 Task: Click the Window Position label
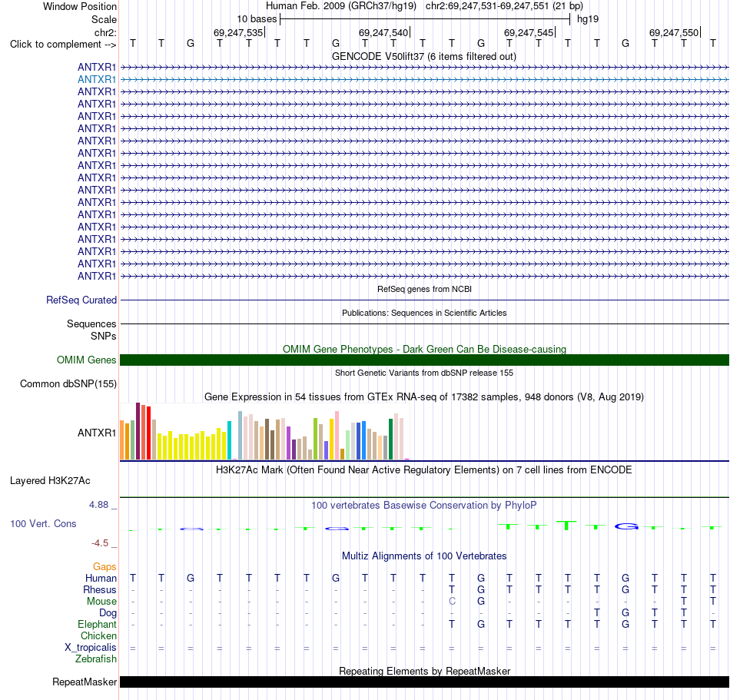click(x=80, y=6)
